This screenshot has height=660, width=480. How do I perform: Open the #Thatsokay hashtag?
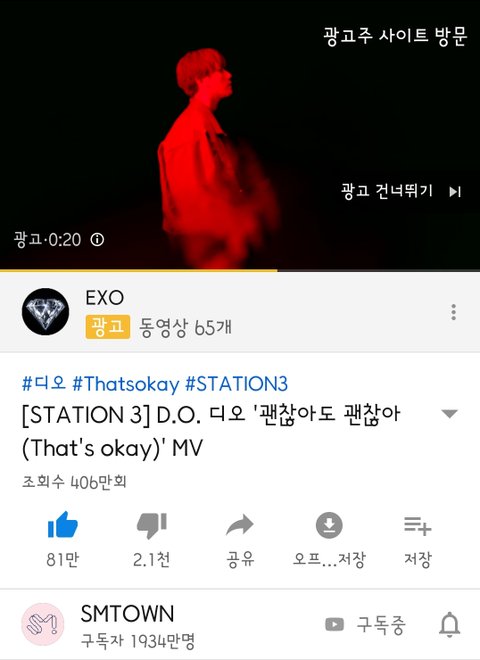(125, 383)
